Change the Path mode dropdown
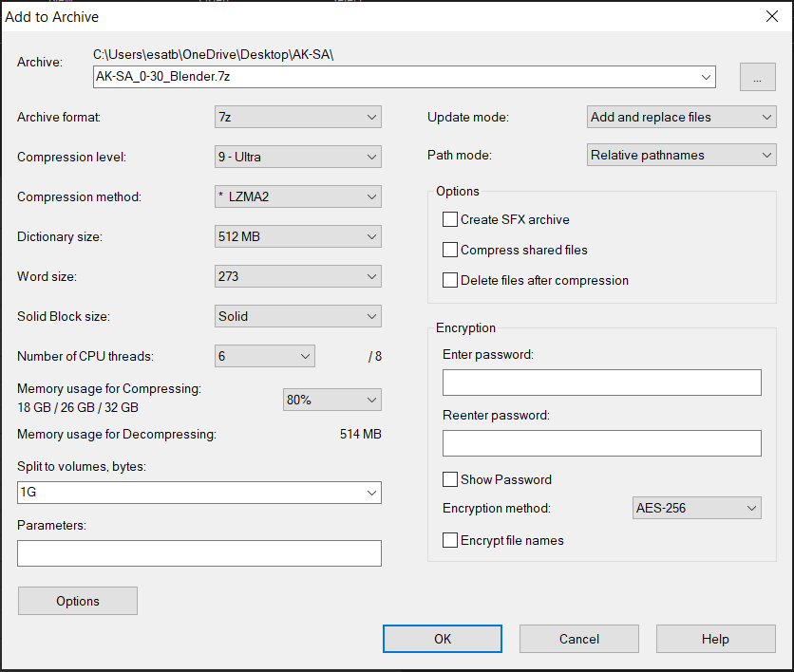Image resolution: width=794 pixels, height=672 pixels. (x=682, y=156)
